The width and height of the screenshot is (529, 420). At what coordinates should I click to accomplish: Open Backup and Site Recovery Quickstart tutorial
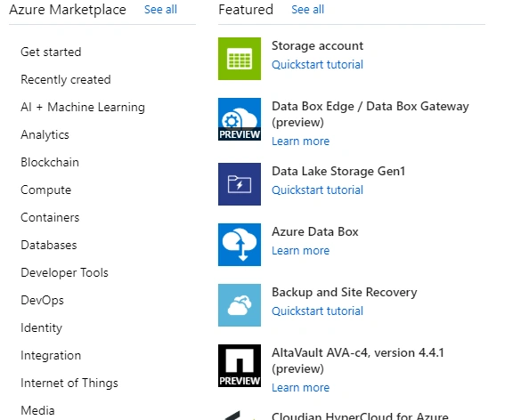317,311
